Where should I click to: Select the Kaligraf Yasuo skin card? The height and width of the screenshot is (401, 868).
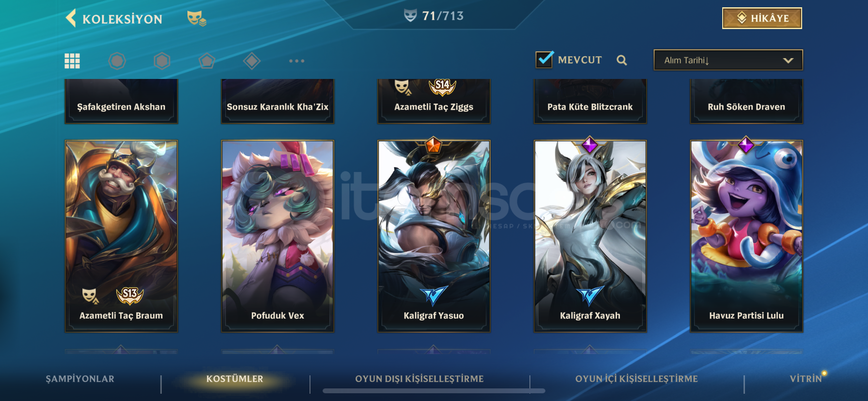coord(434,236)
